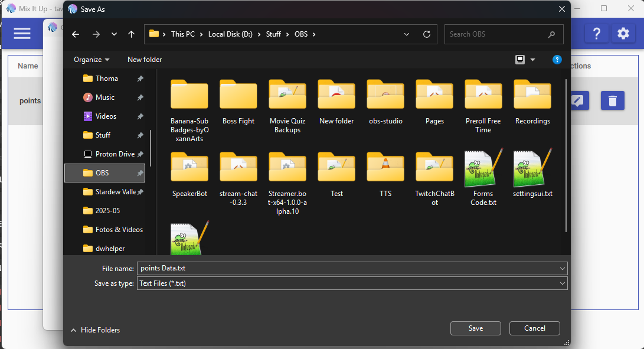Open the Streamer.bot-x64-1.0.0-alpha.10 folder
Viewport: 644px width, 349px height.
(x=287, y=184)
